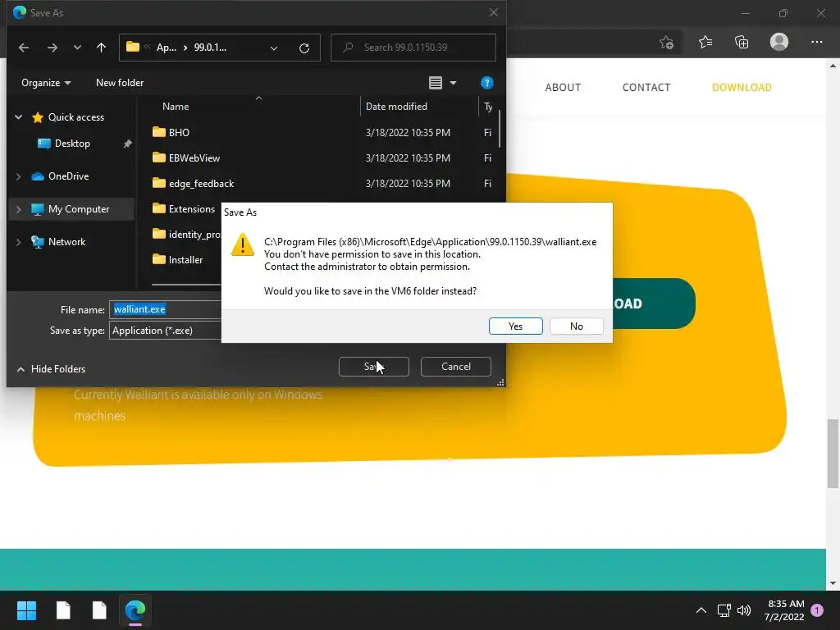The height and width of the screenshot is (630, 840).
Task: Open the help icon in Save As
Action: point(486,83)
